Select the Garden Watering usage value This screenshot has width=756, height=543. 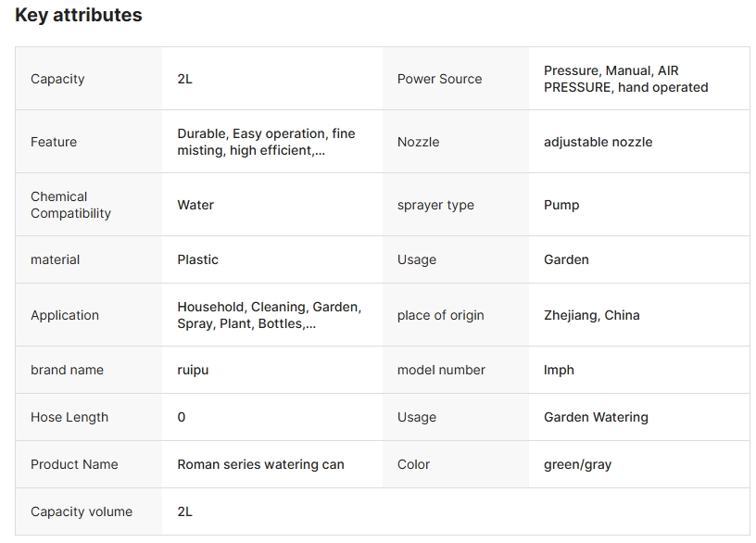tap(596, 417)
